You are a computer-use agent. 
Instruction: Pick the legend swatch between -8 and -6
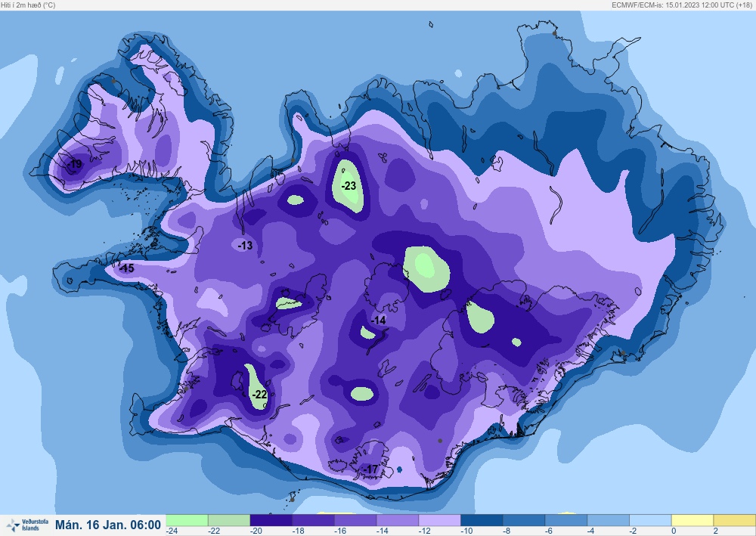click(524, 520)
